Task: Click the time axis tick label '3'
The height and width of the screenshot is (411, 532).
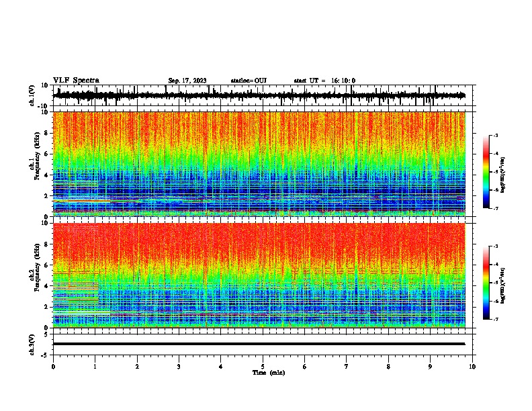Action: 179,367
